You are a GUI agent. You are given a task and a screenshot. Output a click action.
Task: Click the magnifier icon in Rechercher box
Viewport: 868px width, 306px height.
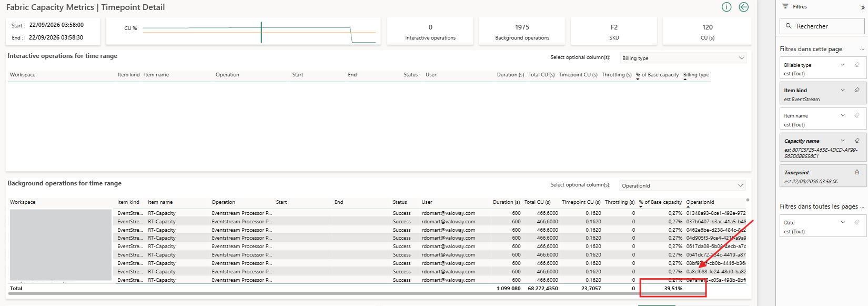pos(789,26)
